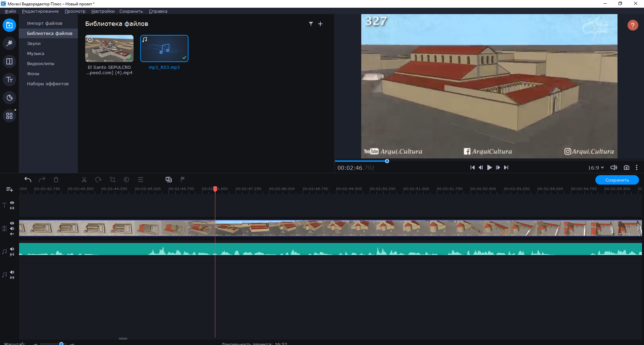Toggle the link icon on the second audio track

(x=12, y=278)
